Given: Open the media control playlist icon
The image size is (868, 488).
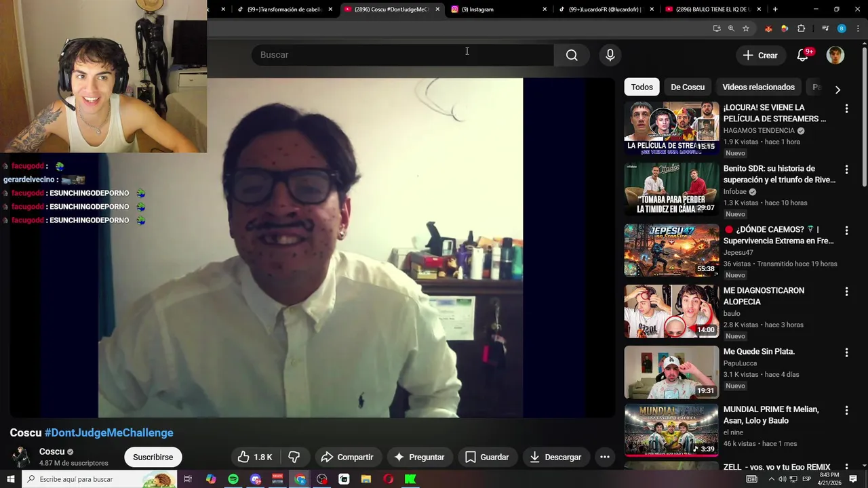Looking at the screenshot, I should (825, 28).
